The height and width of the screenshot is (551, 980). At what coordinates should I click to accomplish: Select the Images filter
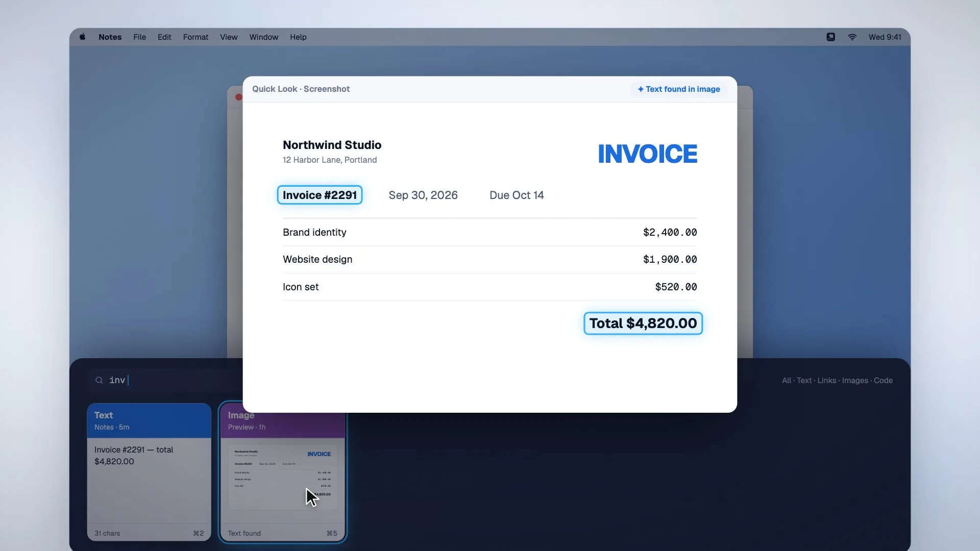855,381
